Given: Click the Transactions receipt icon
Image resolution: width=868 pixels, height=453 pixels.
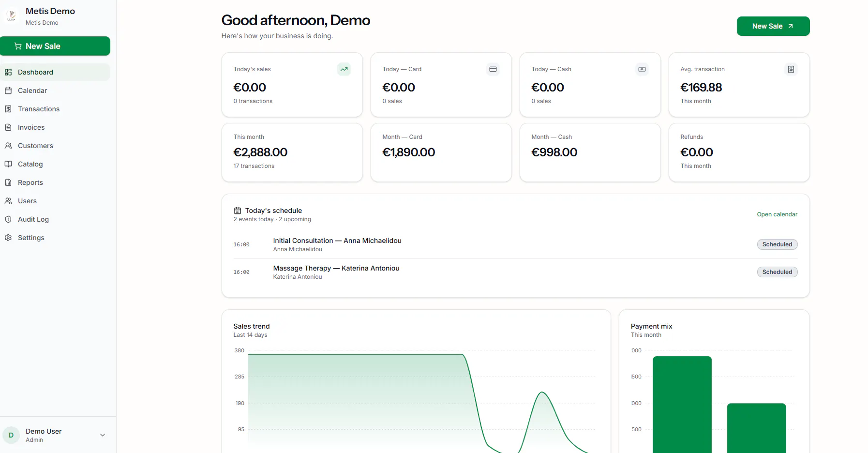Looking at the screenshot, I should [x=8, y=109].
